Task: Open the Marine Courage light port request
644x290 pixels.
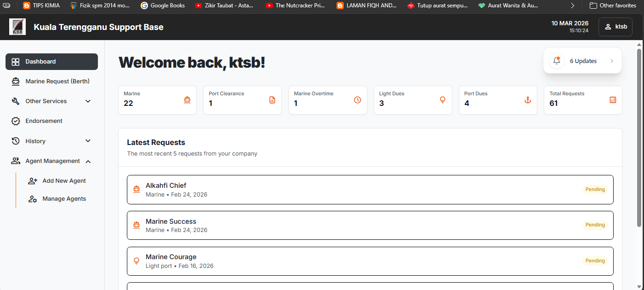Action: pyautogui.click(x=370, y=261)
